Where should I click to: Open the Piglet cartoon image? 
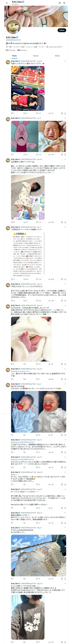[25, 137]
